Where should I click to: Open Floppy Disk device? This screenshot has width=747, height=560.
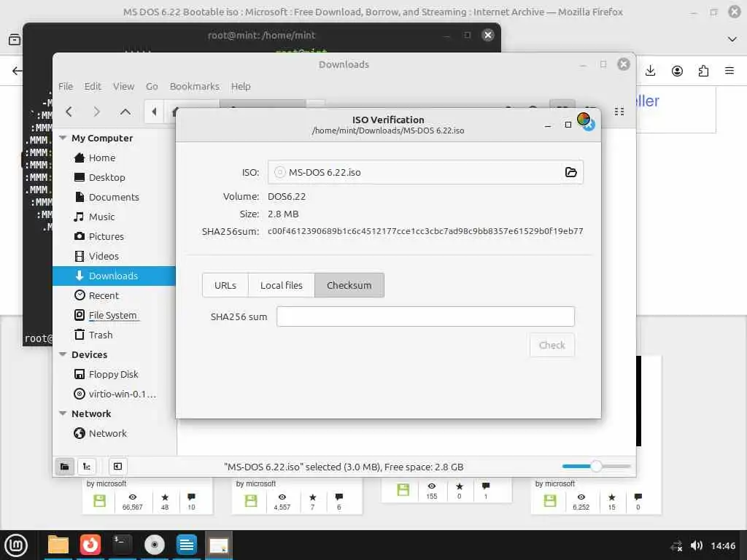point(115,374)
